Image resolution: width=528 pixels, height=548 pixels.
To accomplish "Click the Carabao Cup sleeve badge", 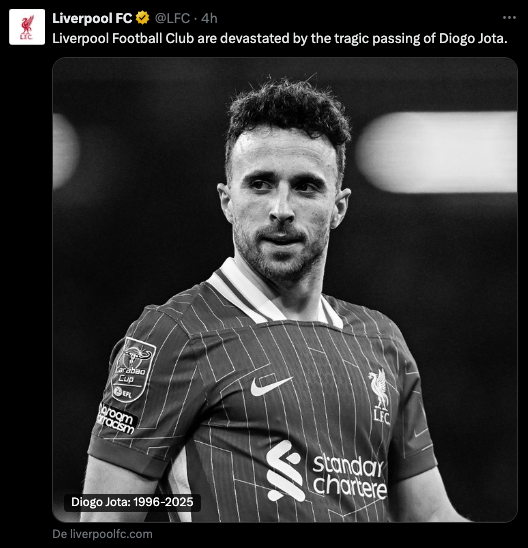I will [x=133, y=368].
